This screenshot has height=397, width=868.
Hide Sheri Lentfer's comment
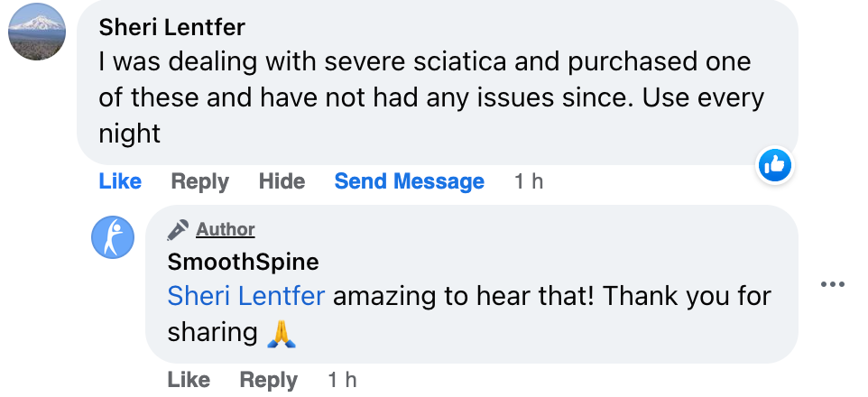(x=282, y=181)
